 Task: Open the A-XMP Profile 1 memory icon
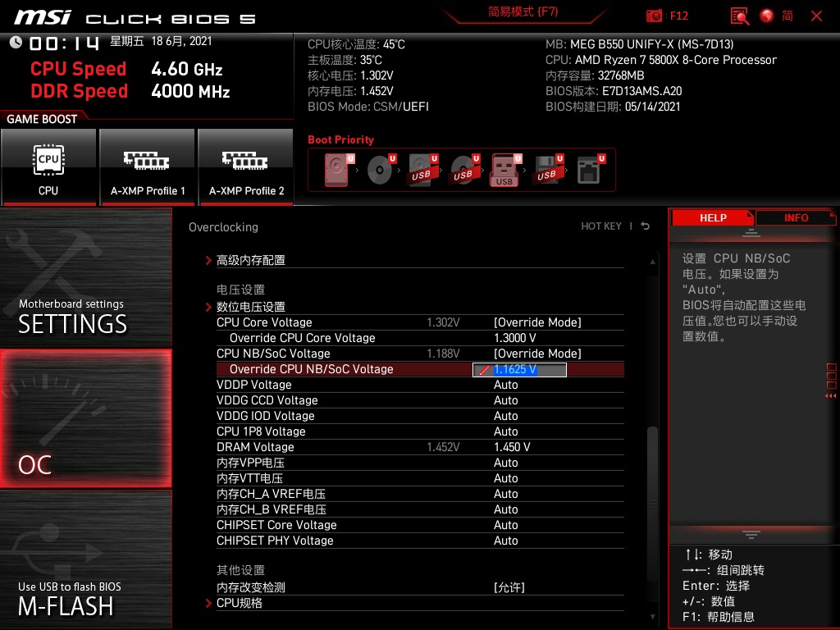pos(147,160)
